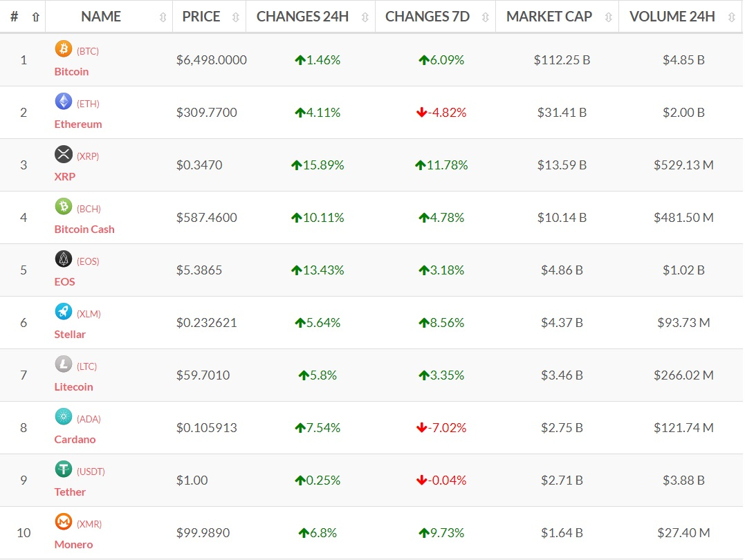Click Bitcoin Cash 24h change 10.11%
This screenshot has width=745, height=560.
[318, 218]
